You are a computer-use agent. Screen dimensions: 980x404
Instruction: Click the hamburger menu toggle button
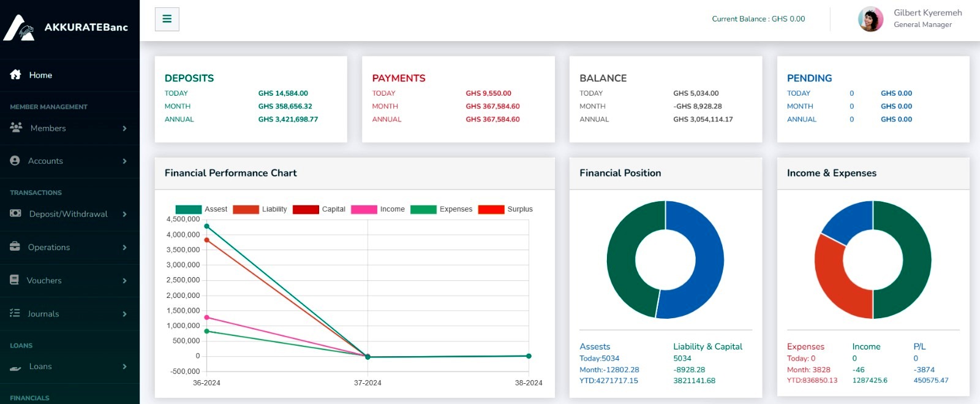(167, 19)
